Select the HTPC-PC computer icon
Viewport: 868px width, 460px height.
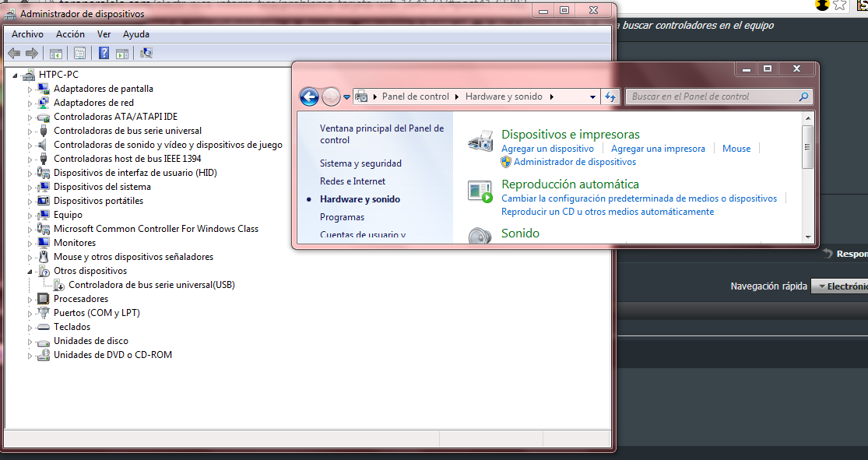[30, 75]
